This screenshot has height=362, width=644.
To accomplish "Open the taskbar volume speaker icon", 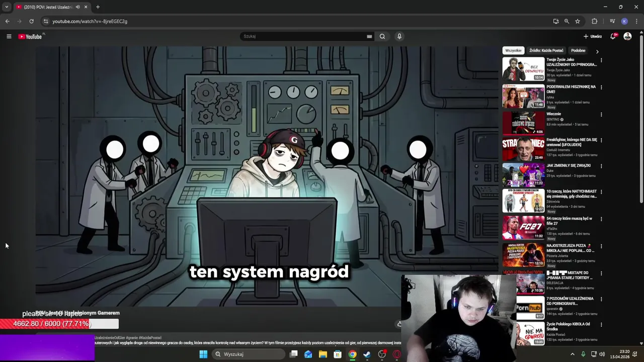I will 602,354.
